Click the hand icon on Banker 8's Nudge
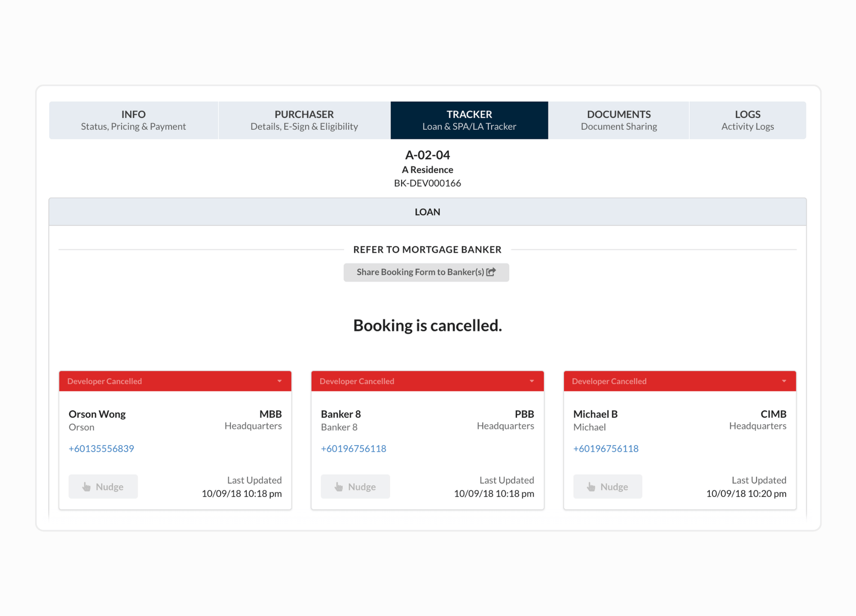The image size is (856, 616). pyautogui.click(x=339, y=487)
